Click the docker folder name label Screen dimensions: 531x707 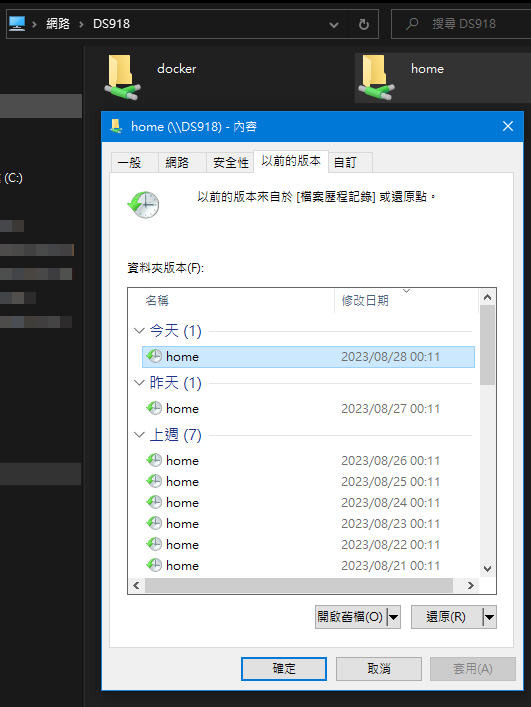177,69
